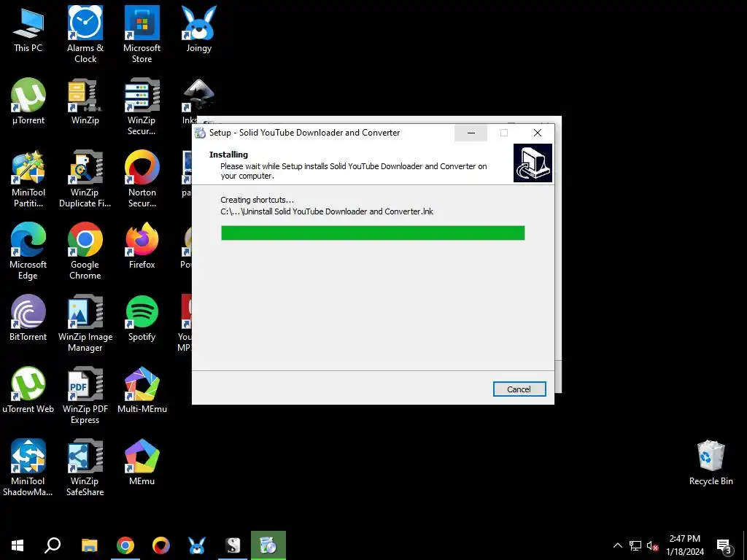The image size is (747, 560).
Task: Switch to the active Setup taskbar item
Action: (x=268, y=545)
